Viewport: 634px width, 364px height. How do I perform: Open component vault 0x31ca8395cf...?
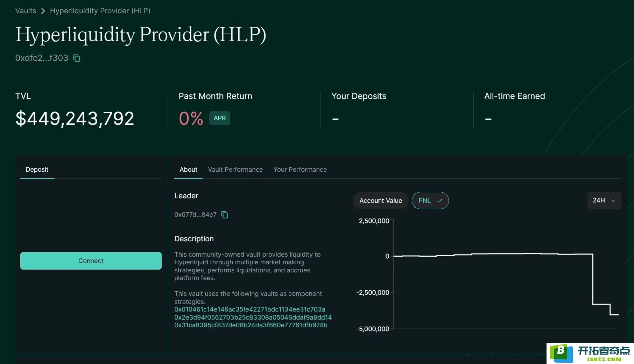pyautogui.click(x=251, y=325)
